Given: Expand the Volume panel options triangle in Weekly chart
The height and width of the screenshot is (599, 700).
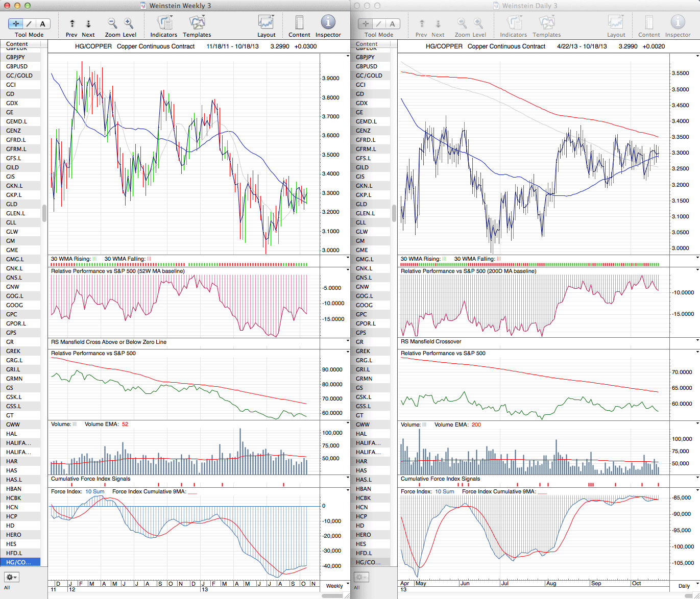Looking at the screenshot, I should 348,423.
